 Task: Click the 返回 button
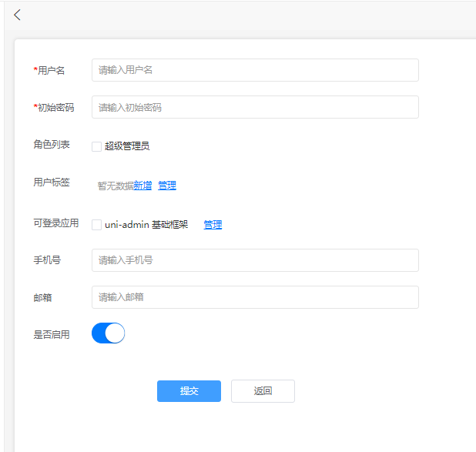pyautogui.click(x=263, y=391)
